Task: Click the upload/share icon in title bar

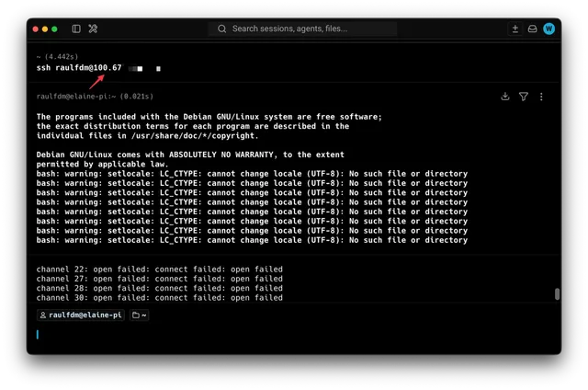Action: [515, 29]
